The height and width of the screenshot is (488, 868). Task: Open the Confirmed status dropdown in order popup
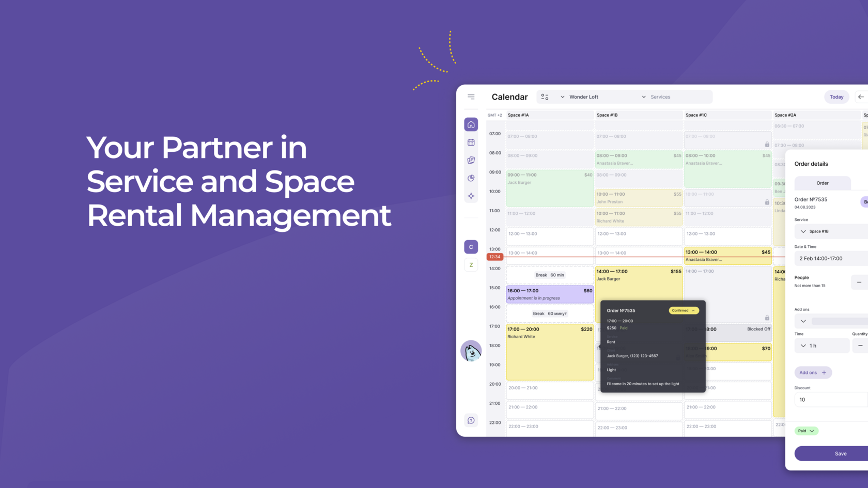point(684,310)
